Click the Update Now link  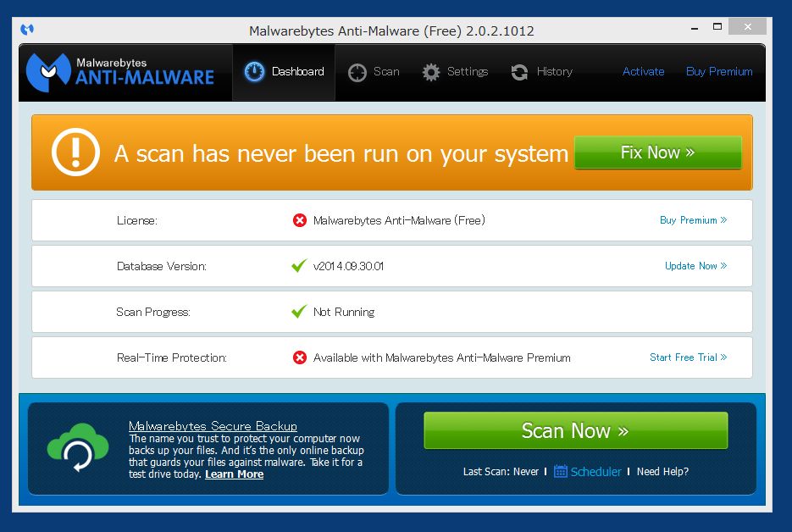pos(695,266)
